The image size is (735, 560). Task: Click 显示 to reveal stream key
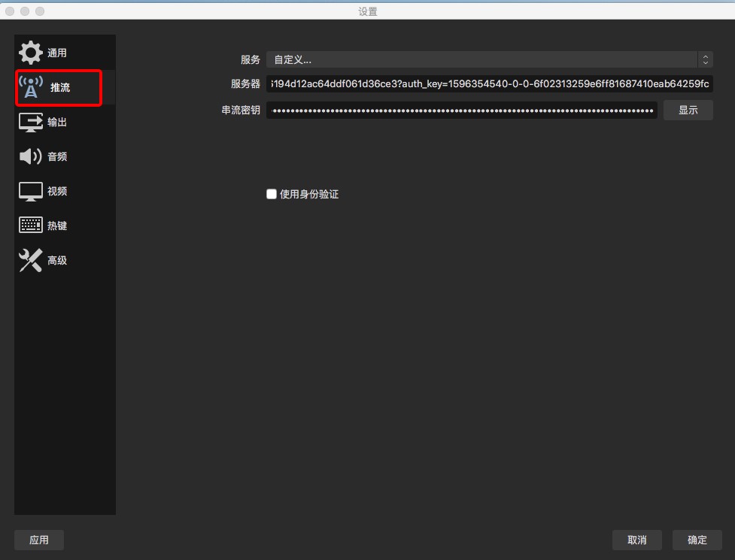tap(688, 110)
